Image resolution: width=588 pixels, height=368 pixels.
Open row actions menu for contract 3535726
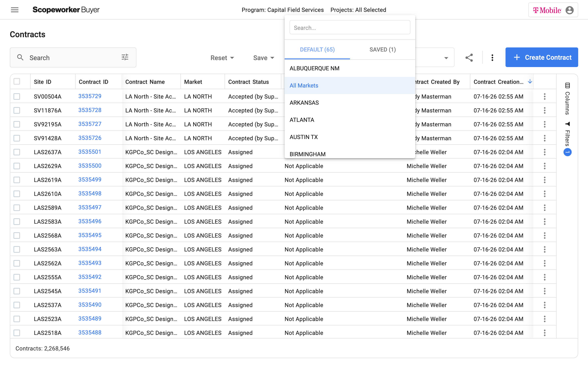(545, 138)
